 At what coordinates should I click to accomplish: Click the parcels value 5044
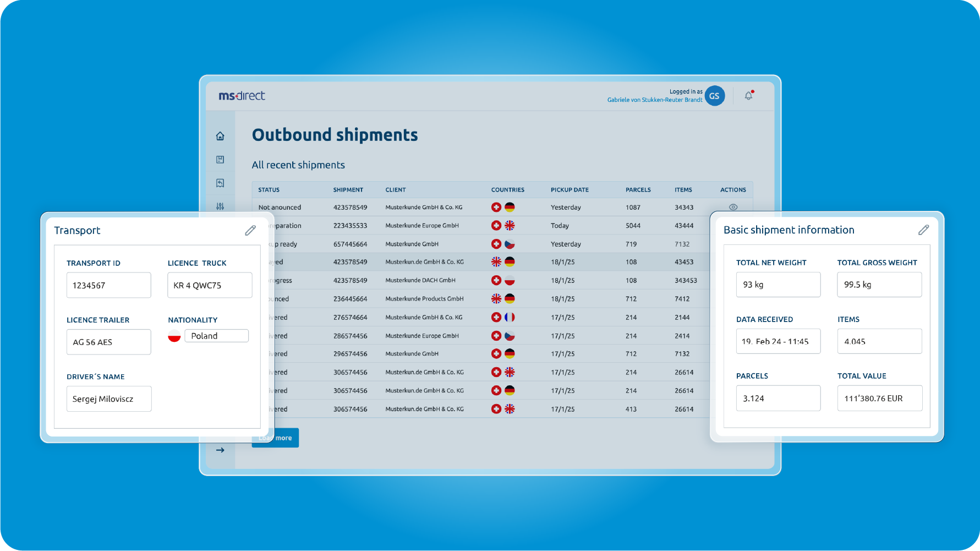coord(633,226)
